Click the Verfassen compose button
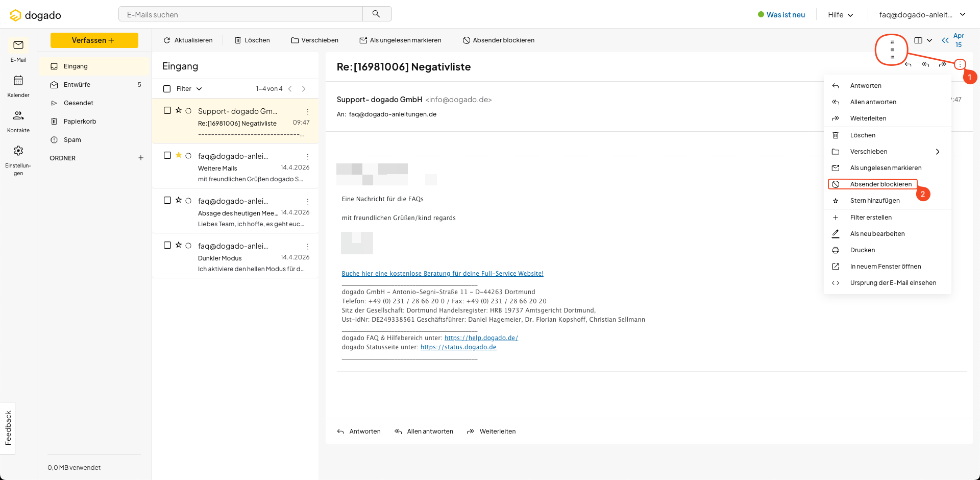This screenshot has width=980, height=480. 94,40
